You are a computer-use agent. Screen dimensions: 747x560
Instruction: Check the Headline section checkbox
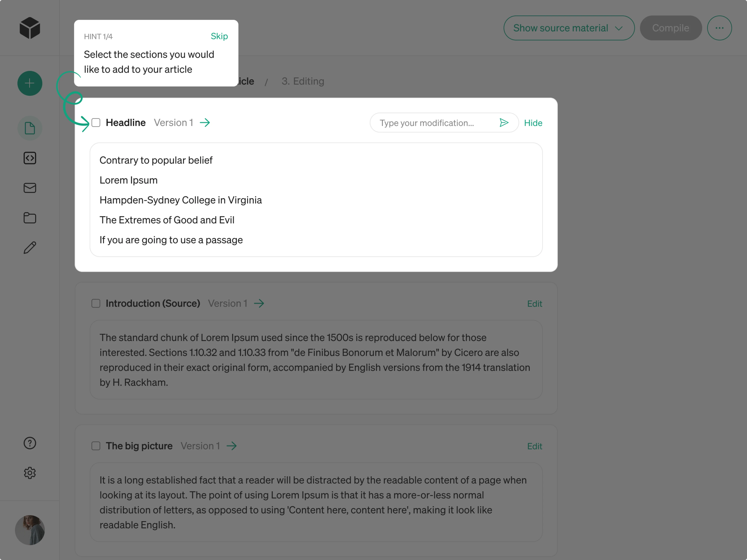pyautogui.click(x=96, y=123)
